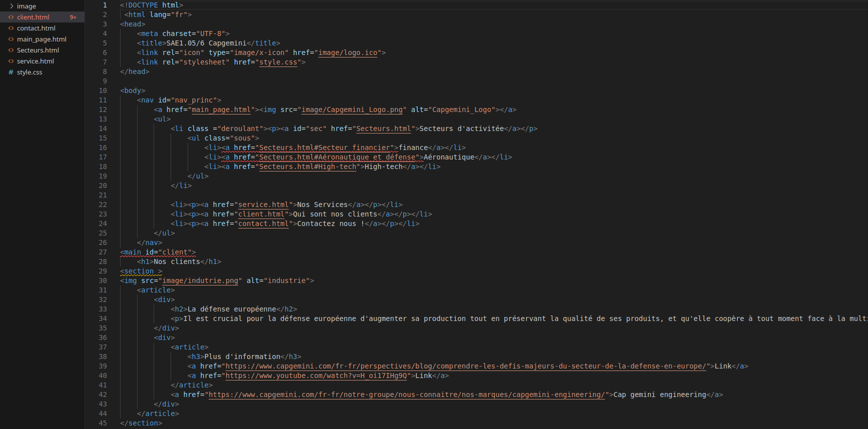Screen dimensions: 868x429
Task: Place cursor on the 'Nos clients' heading text
Action: click(177, 261)
